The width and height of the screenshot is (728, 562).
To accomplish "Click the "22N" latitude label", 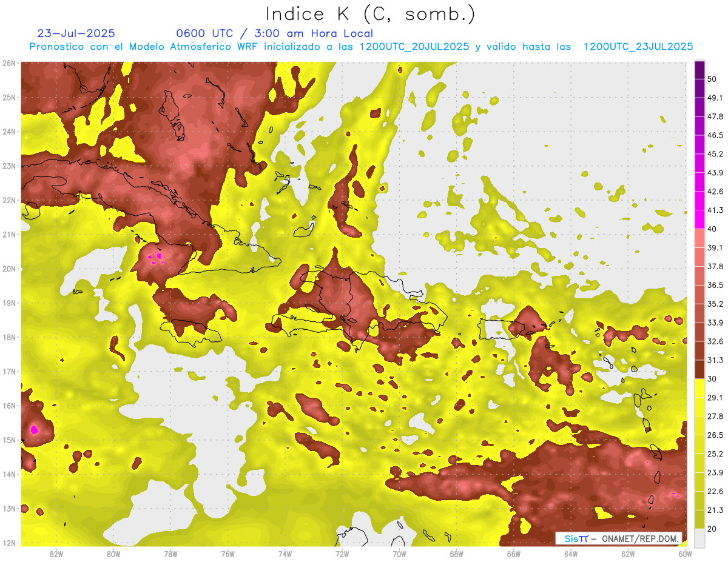I will pos(8,200).
